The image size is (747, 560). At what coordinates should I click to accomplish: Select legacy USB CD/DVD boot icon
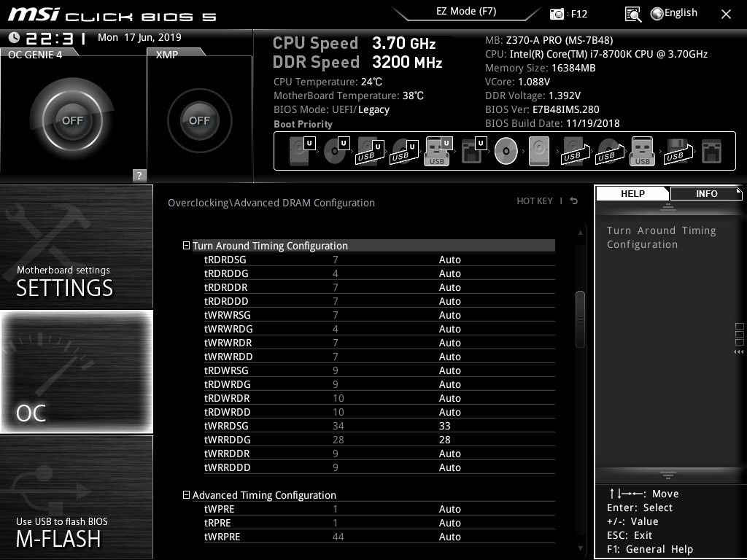(x=609, y=151)
